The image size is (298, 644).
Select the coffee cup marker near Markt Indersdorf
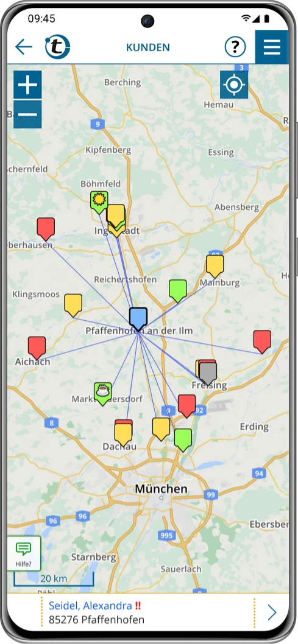102,393
